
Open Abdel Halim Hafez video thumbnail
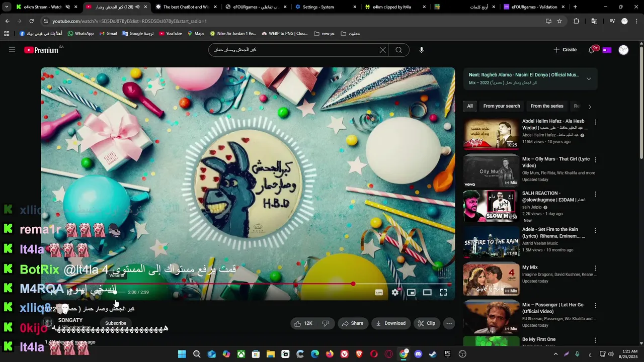coord(491,134)
